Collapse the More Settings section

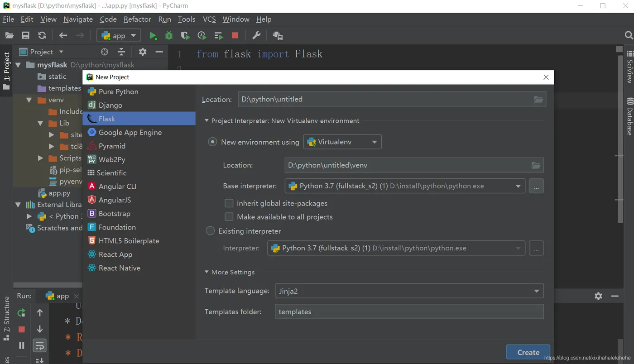(x=207, y=272)
